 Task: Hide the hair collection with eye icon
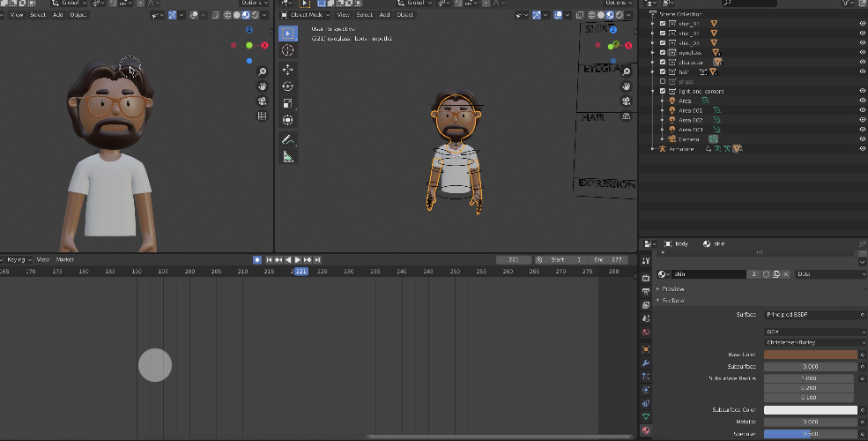pyautogui.click(x=862, y=72)
